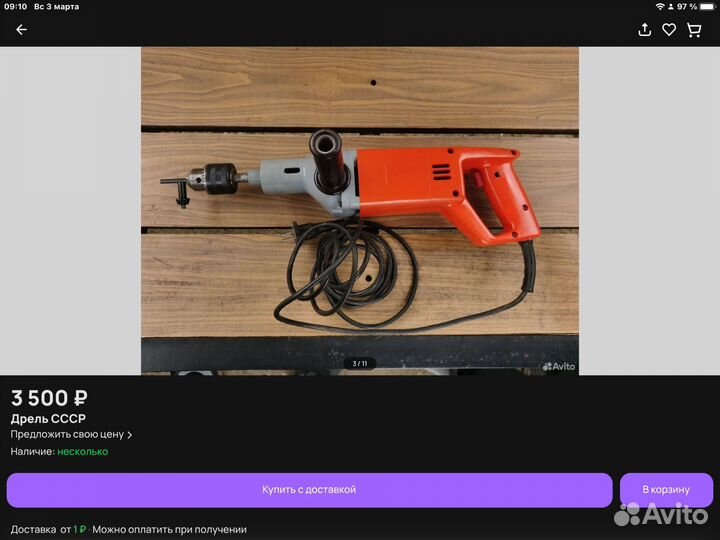Screen dimensions: 720x540
Task: Open 'Предложить свою цену' link
Action: pos(67,435)
